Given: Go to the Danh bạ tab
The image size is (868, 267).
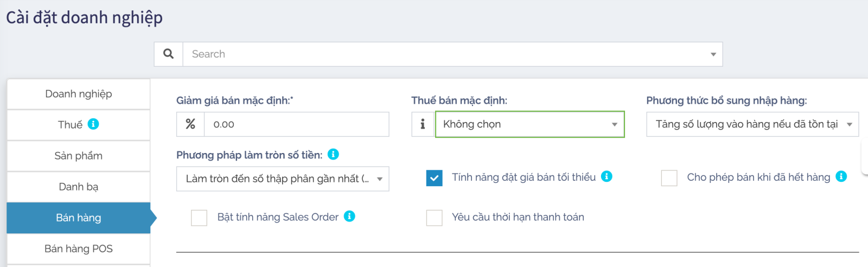Looking at the screenshot, I should [79, 187].
